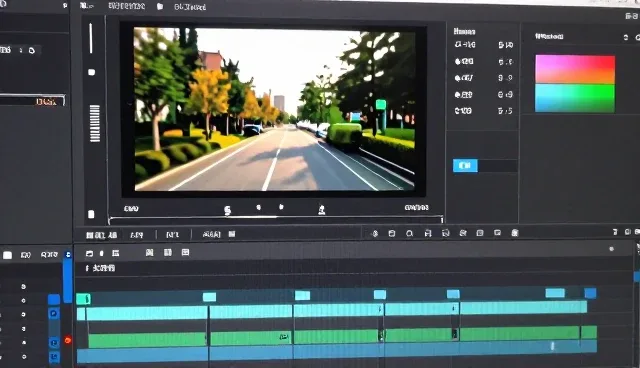Toggle the circle icon on the marker track header
Image resolution: width=640 pixels, height=368 pixels.
[x=23, y=301]
